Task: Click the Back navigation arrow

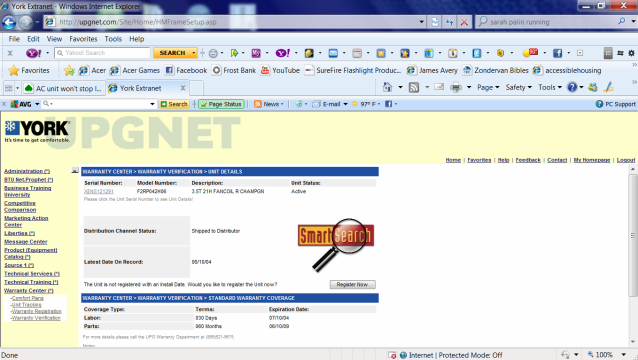Action: point(9,22)
